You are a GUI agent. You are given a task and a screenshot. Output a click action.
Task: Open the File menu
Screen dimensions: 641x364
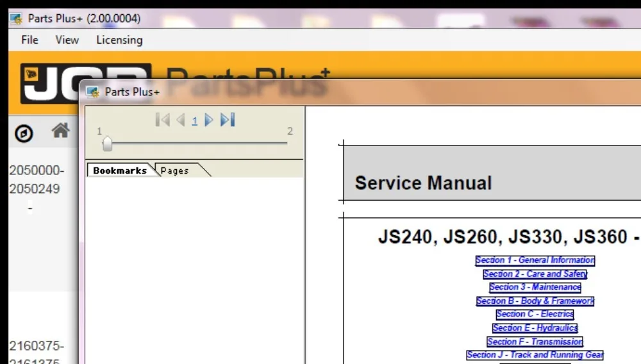30,40
